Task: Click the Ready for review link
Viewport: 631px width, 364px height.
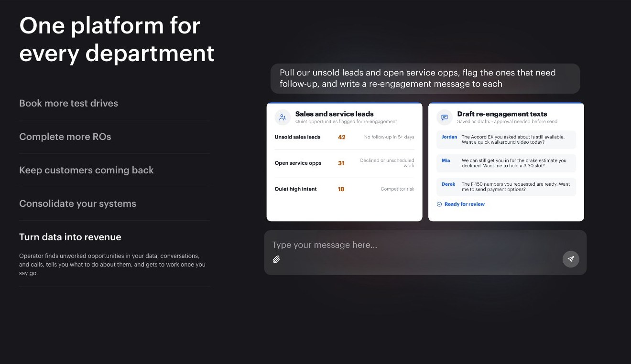Action: pos(465,204)
